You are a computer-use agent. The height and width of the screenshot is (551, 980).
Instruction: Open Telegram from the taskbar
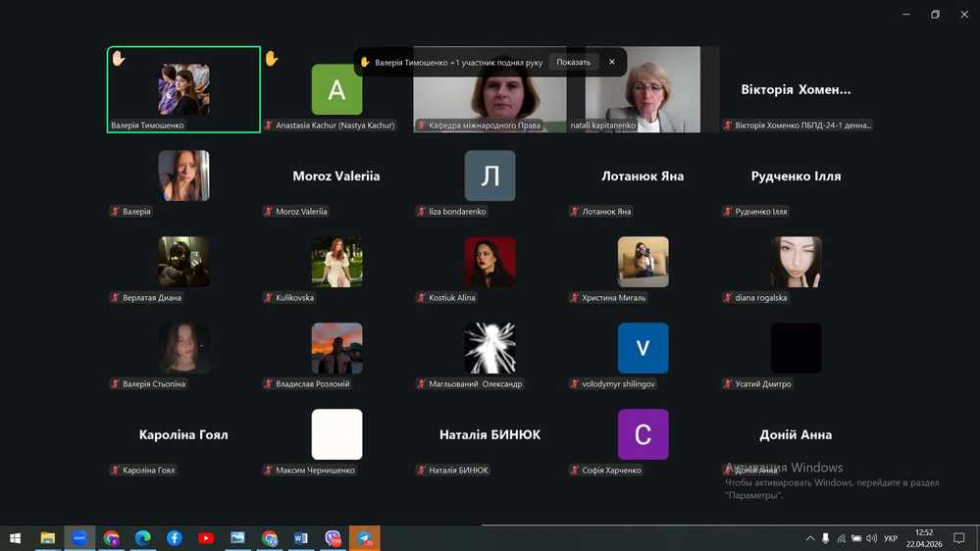tap(365, 538)
